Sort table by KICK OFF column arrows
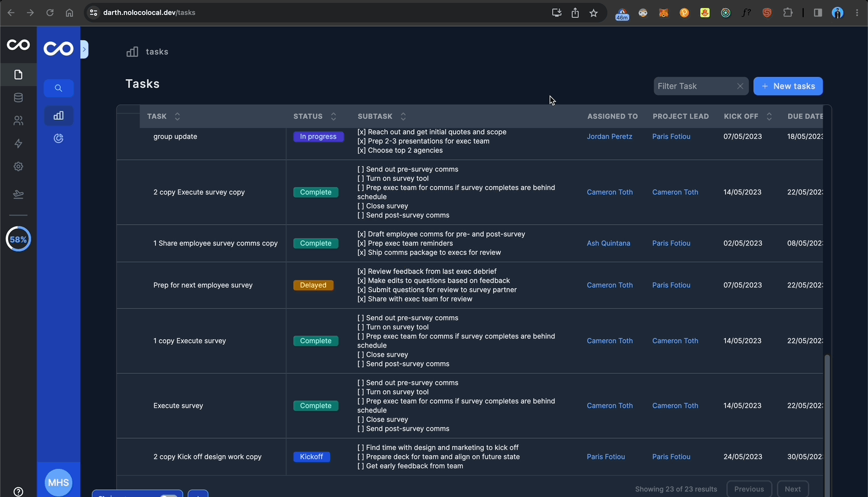This screenshot has width=868, height=497. coord(769,117)
